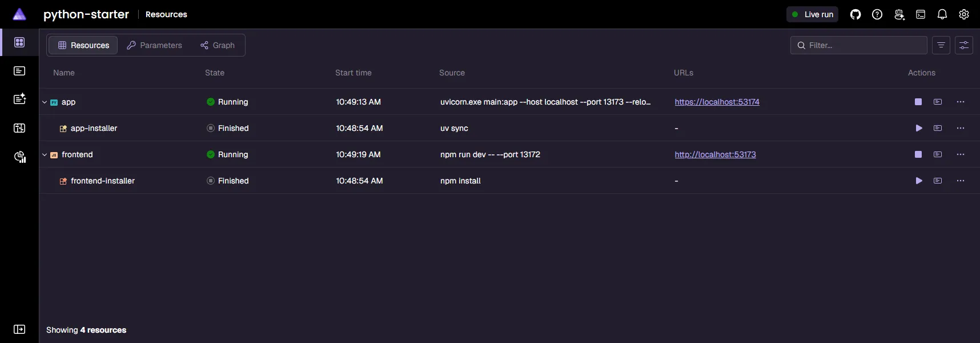
Task: Switch to the Graph tab
Action: [218, 45]
